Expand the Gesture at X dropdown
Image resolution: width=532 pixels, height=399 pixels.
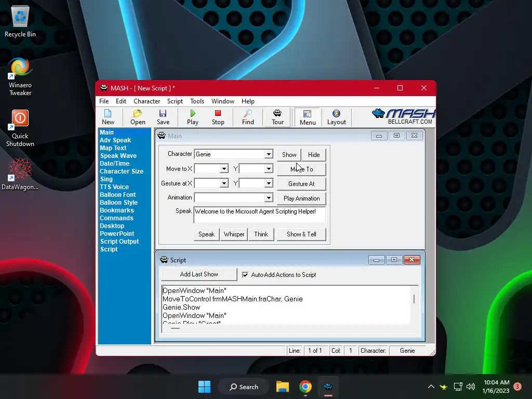point(224,183)
